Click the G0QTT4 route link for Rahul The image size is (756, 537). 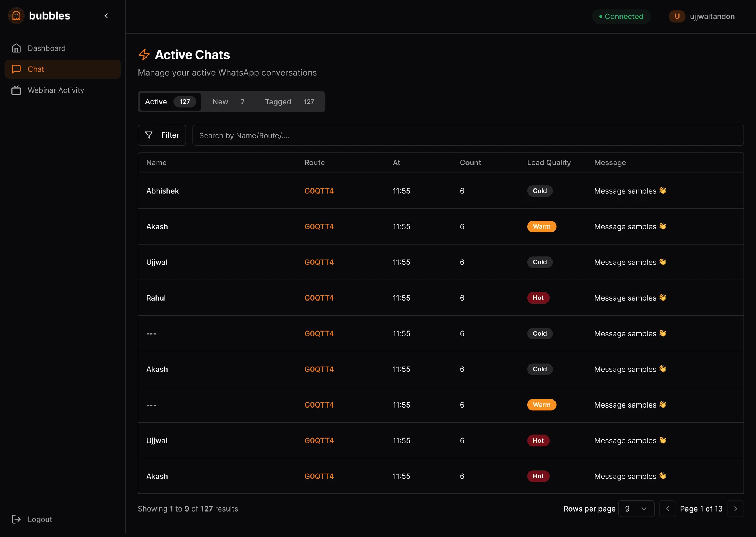tap(319, 298)
